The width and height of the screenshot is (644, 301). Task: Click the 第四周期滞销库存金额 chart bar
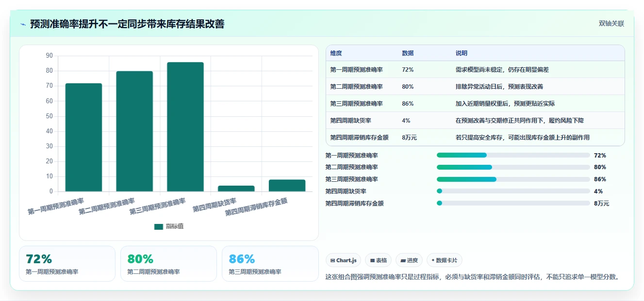pyautogui.click(x=287, y=186)
